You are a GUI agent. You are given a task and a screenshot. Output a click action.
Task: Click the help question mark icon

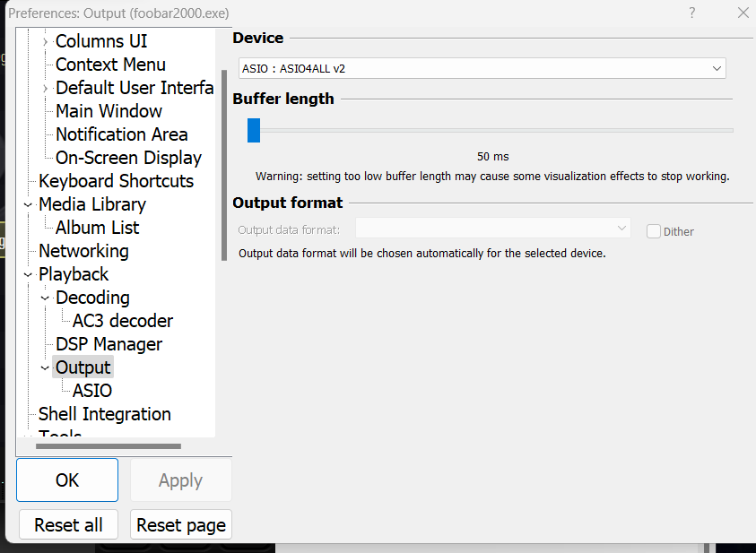coord(691,13)
